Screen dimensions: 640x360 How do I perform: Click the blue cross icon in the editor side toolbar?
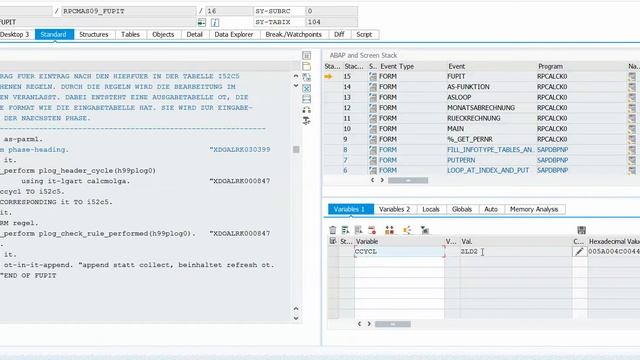(307, 88)
